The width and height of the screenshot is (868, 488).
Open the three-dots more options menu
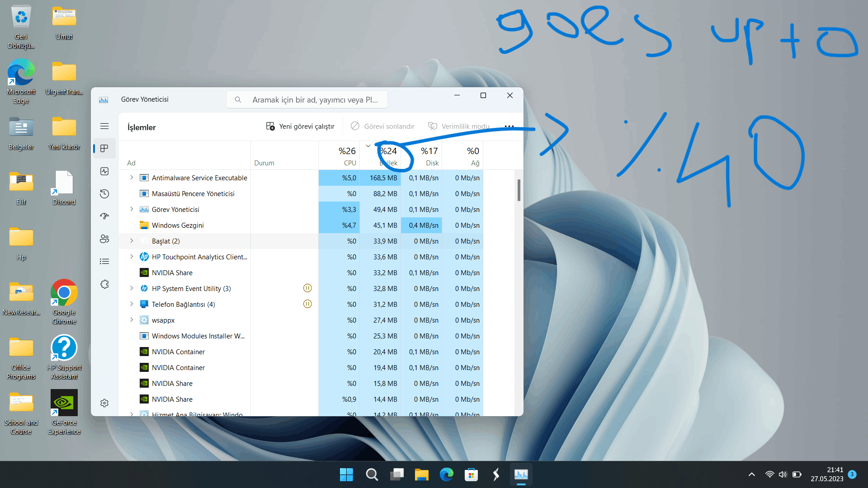[x=509, y=127]
